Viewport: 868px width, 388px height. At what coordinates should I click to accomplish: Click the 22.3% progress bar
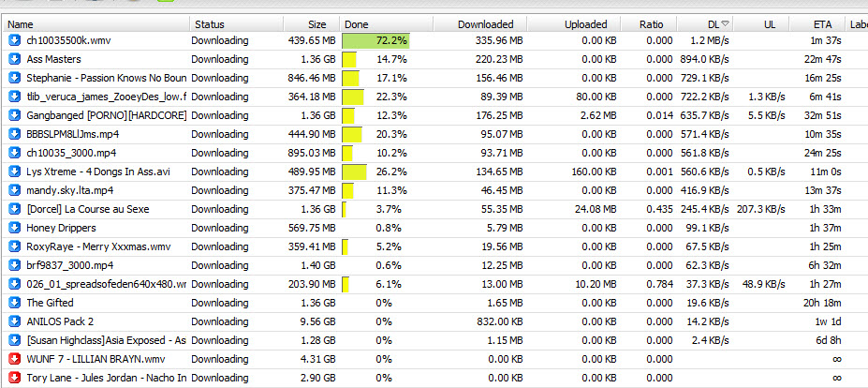click(353, 97)
